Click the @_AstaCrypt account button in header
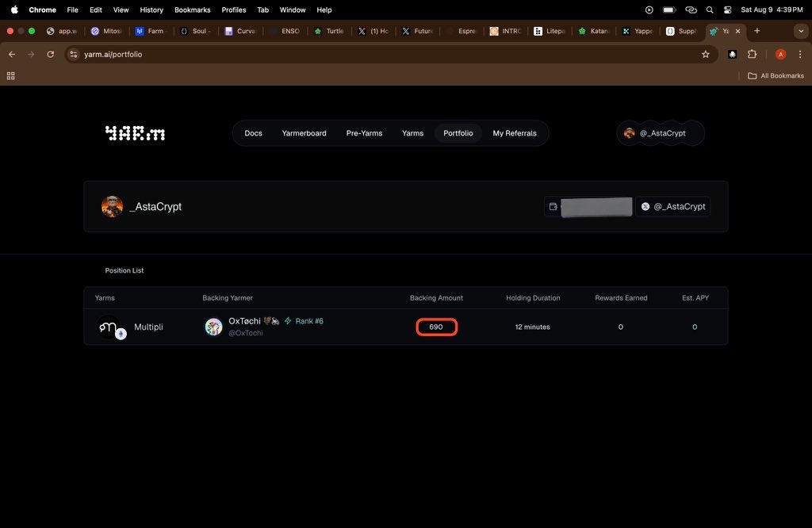Image resolution: width=812 pixels, height=528 pixels. click(661, 133)
